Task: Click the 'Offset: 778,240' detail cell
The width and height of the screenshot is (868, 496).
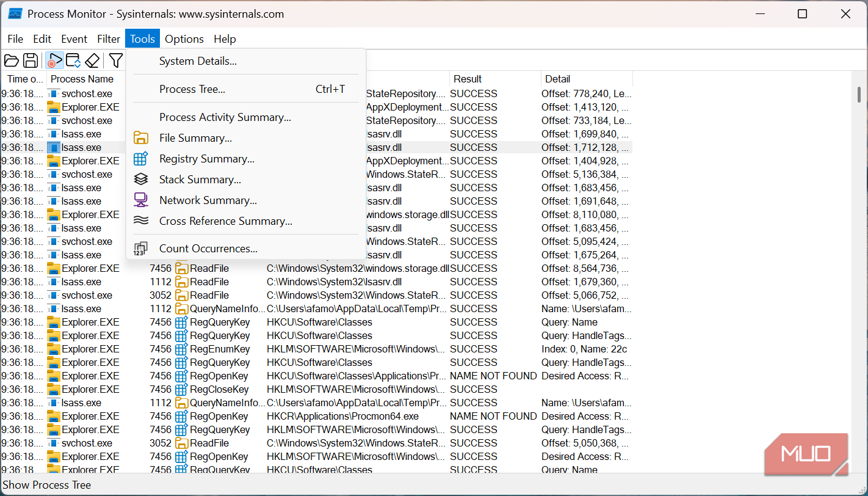Action: [587, 93]
